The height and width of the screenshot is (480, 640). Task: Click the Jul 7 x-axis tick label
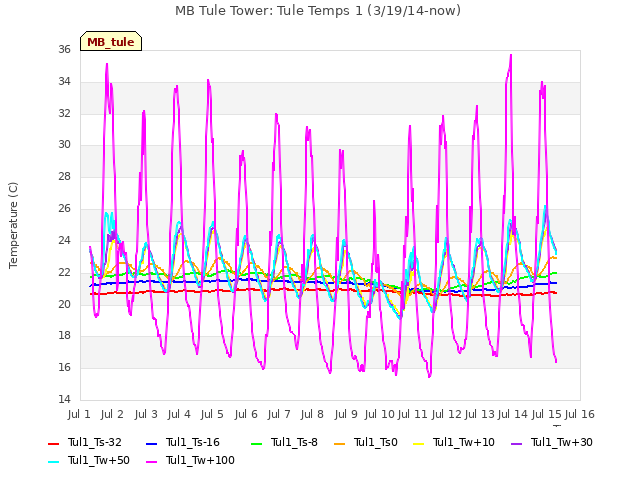[x=279, y=414]
